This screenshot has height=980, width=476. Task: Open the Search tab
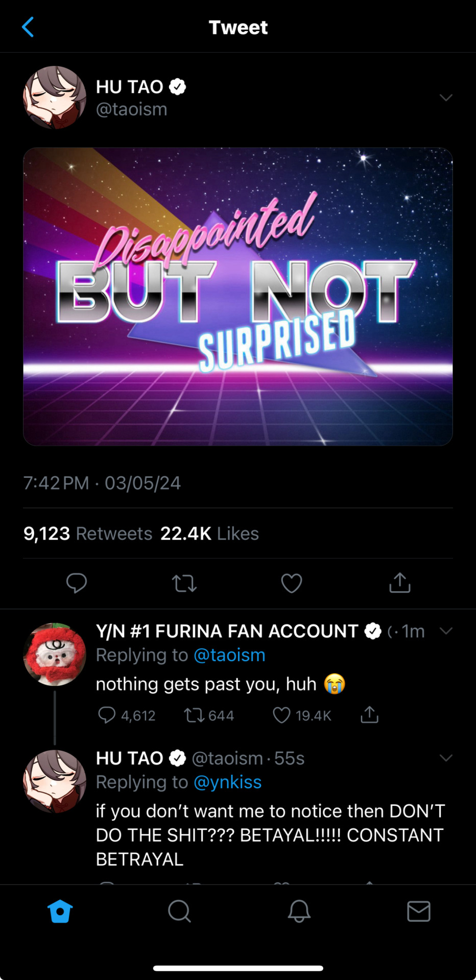(x=179, y=911)
